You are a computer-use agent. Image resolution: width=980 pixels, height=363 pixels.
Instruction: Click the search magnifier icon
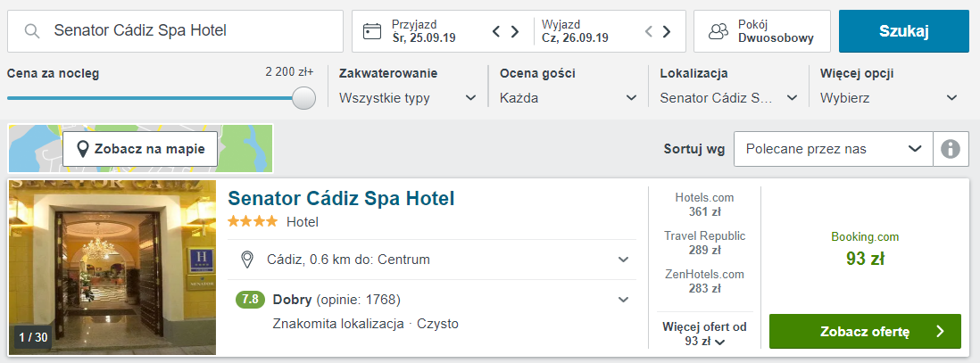(x=32, y=31)
